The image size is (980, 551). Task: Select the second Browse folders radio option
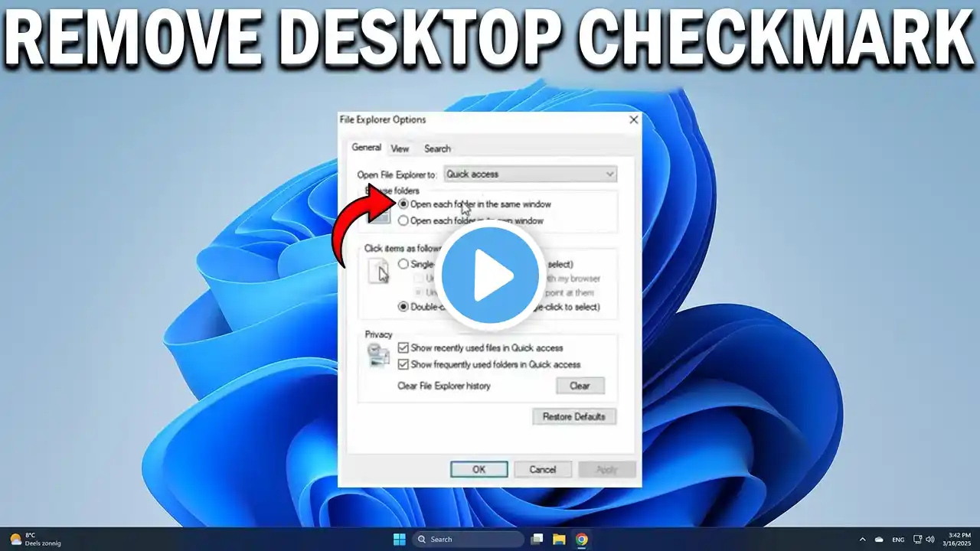click(403, 220)
